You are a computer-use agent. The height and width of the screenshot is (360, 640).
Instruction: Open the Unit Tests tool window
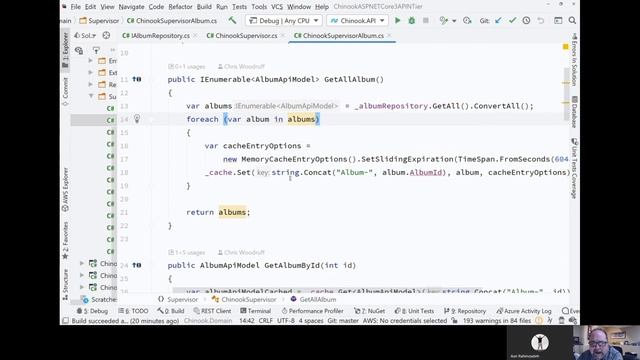414,311
